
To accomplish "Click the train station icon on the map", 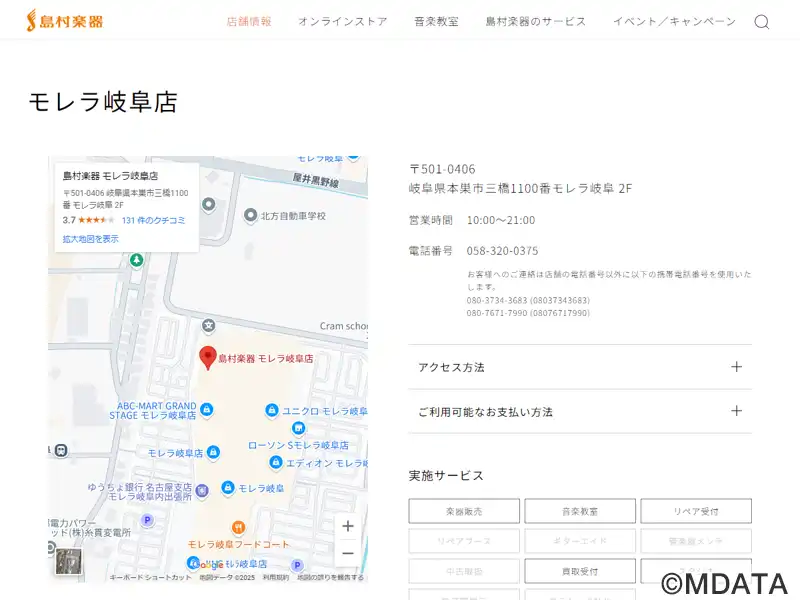I will pyautogui.click(x=61, y=451).
